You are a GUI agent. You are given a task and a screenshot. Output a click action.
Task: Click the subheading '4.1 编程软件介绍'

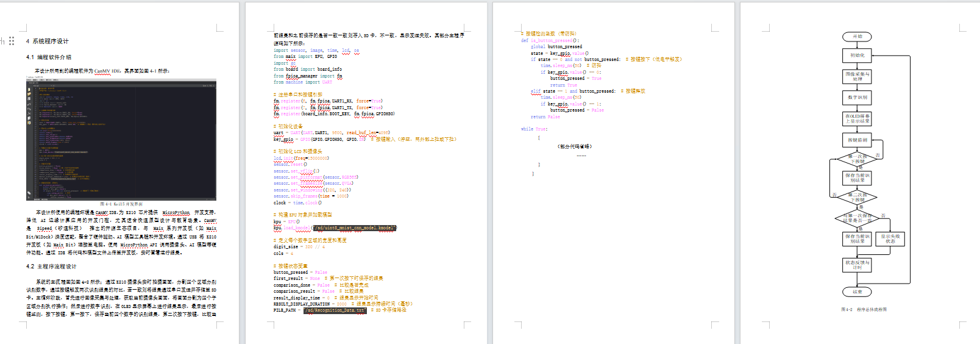(x=49, y=57)
